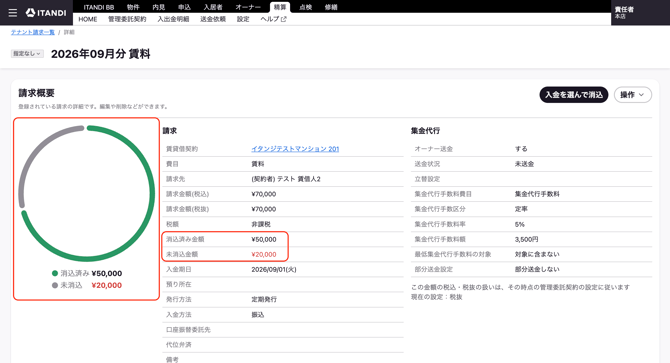Click the 対象に含まない value
The width and height of the screenshot is (670, 363).
(537, 255)
